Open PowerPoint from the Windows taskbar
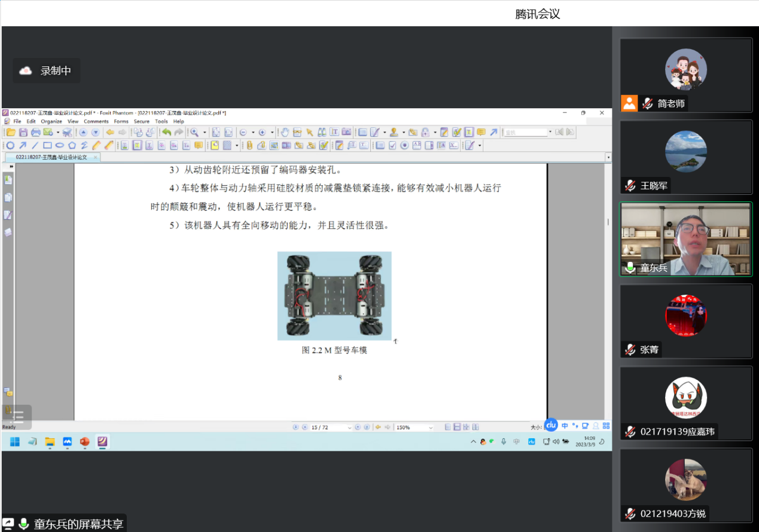Viewport: 759px width, 532px height. tap(84, 442)
